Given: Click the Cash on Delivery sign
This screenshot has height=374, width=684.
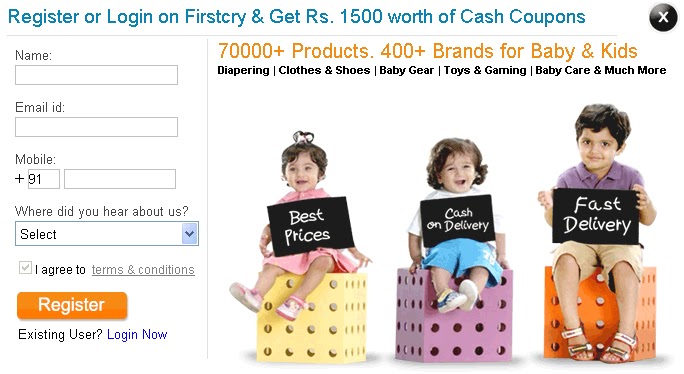Looking at the screenshot, I should coord(458,220).
